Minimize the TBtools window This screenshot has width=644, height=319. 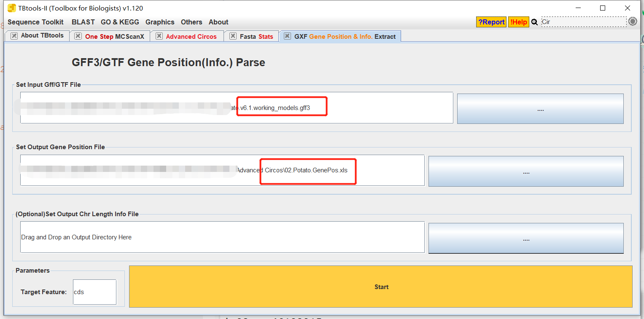click(x=579, y=8)
